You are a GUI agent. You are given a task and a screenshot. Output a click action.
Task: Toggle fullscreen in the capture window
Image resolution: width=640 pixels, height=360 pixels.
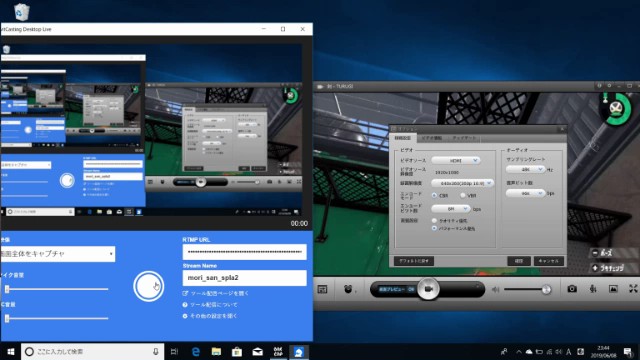click(x=633, y=289)
